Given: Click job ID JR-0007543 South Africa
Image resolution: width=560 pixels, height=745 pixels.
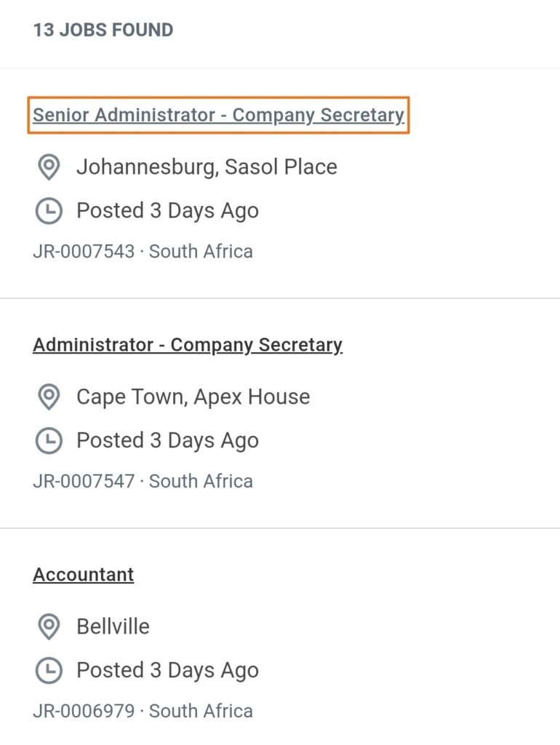Looking at the screenshot, I should [143, 252].
